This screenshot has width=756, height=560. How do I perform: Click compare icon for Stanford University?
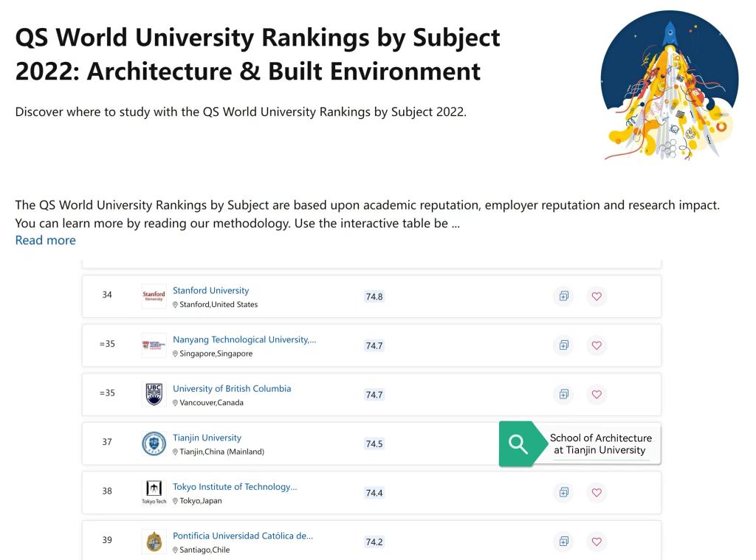[563, 297]
